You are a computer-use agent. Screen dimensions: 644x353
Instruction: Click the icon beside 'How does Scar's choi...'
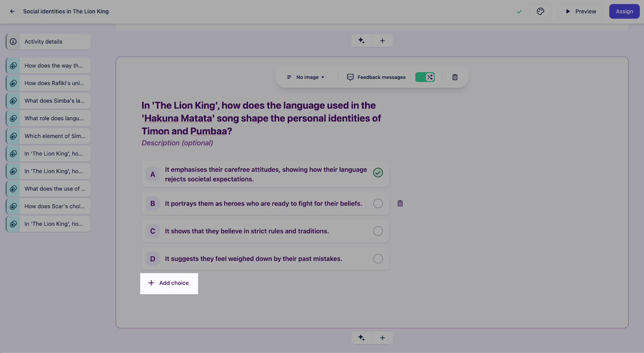pyautogui.click(x=13, y=206)
